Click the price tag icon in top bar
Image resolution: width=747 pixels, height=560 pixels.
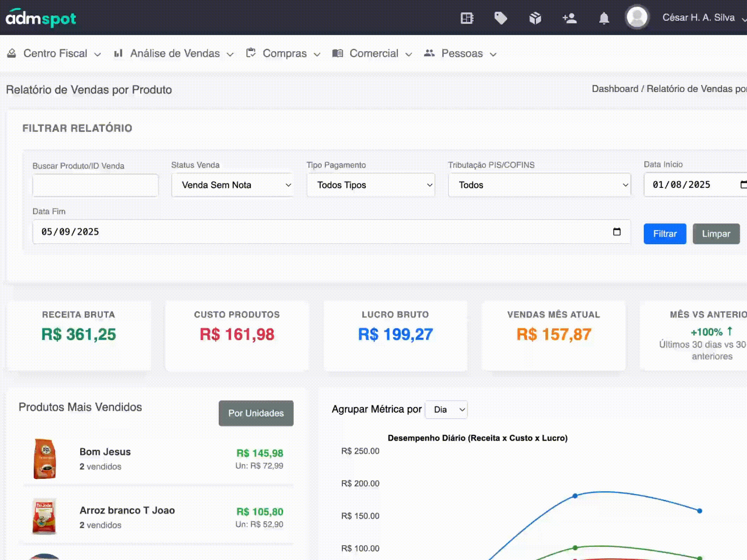coord(501,18)
